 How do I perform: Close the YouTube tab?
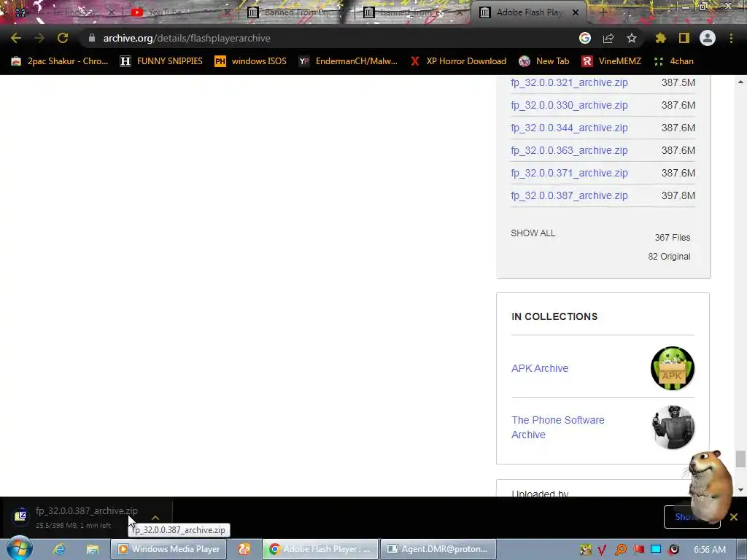click(228, 12)
